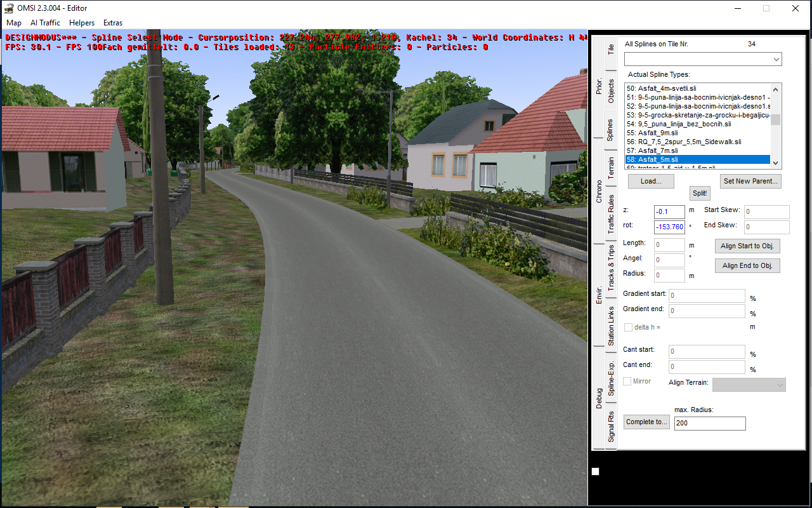The image size is (812, 508).
Task: Close the OMSI Editor window
Action: click(796, 8)
